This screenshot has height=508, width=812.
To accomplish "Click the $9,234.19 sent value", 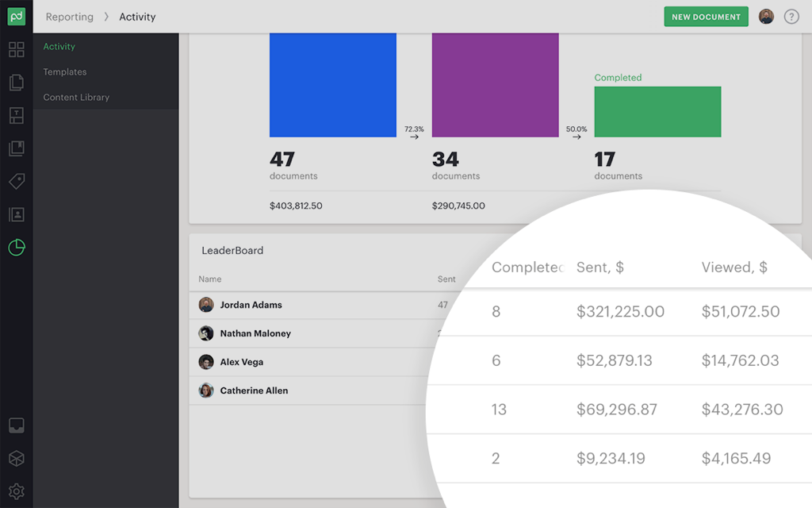I will [x=611, y=458].
